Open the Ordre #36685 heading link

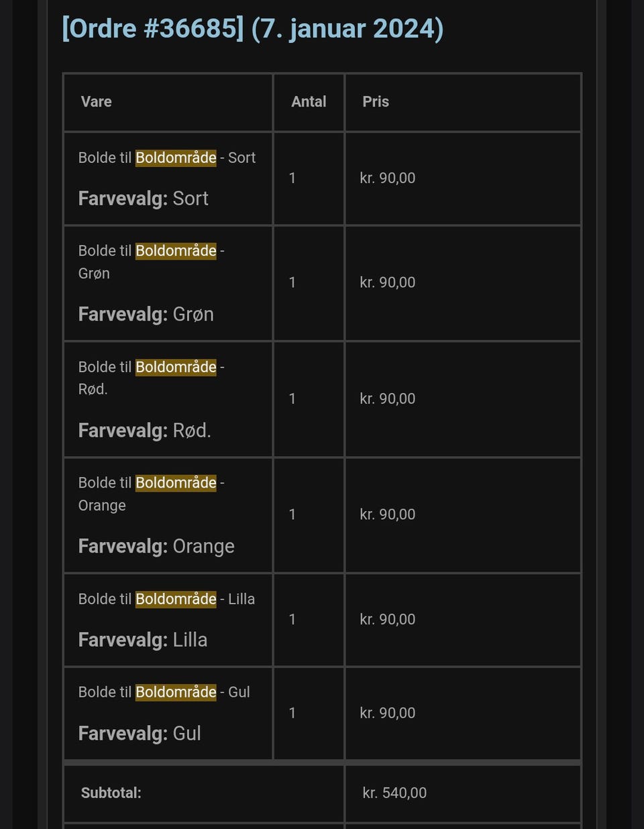tap(252, 29)
